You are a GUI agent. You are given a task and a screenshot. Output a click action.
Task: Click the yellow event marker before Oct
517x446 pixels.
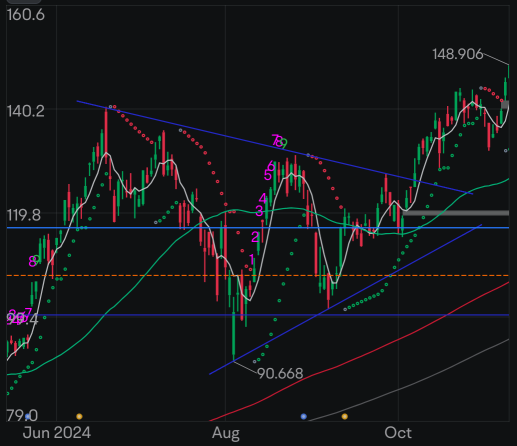[x=345, y=416]
